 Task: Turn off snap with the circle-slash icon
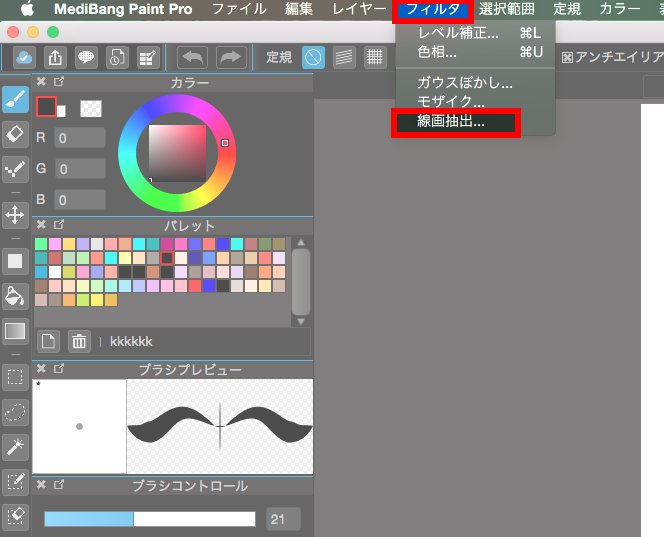[313, 57]
